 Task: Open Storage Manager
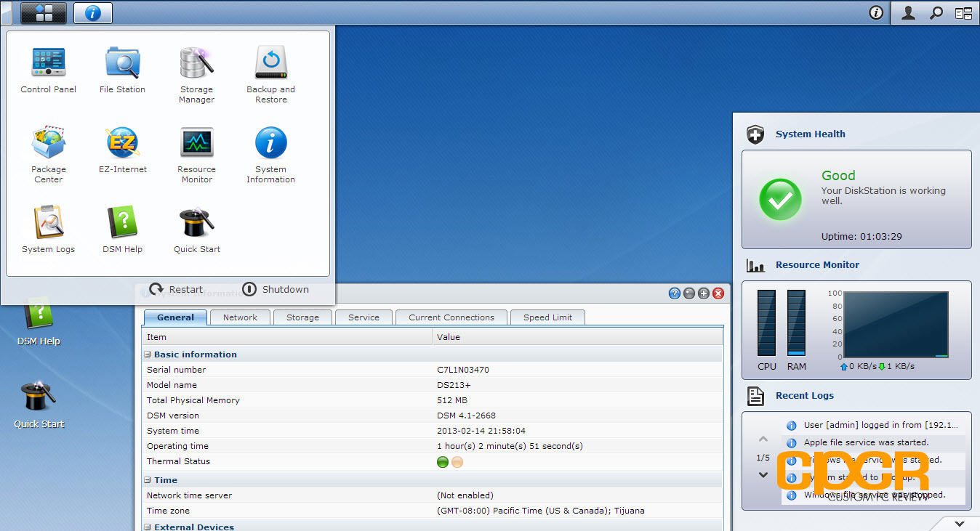[x=197, y=75]
